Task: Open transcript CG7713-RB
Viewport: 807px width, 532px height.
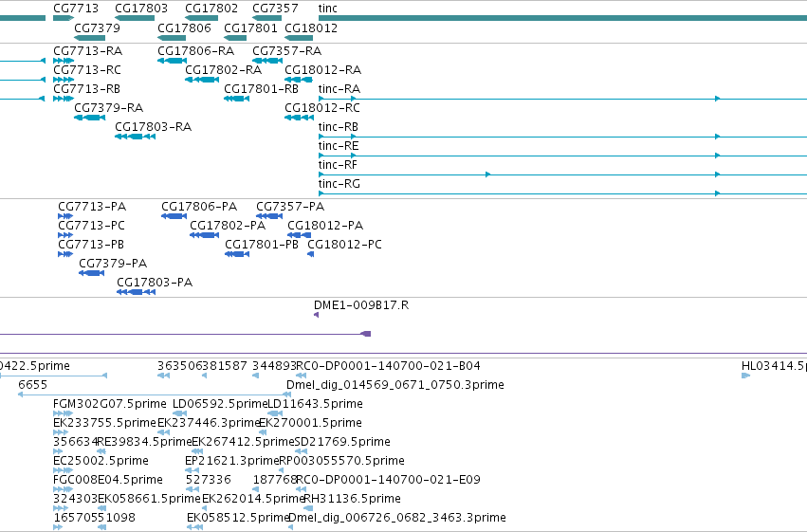Action: (x=86, y=89)
